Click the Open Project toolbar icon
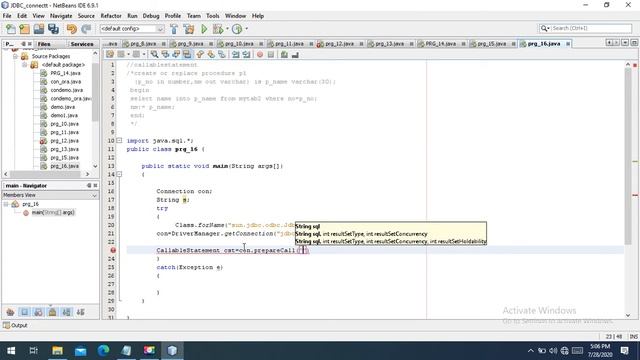 (x=39, y=29)
